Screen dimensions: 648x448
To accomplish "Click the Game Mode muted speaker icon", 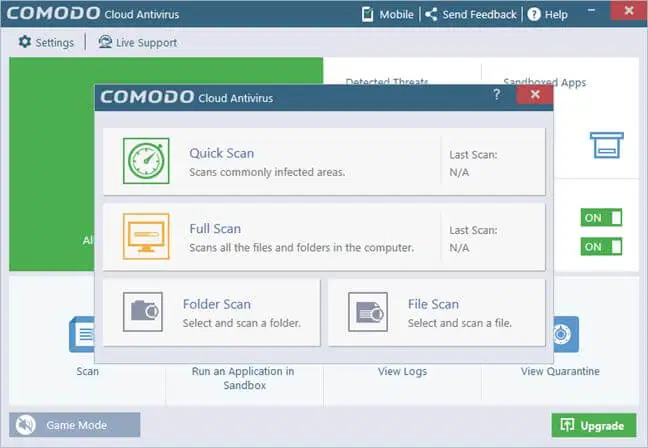I will click(26, 425).
